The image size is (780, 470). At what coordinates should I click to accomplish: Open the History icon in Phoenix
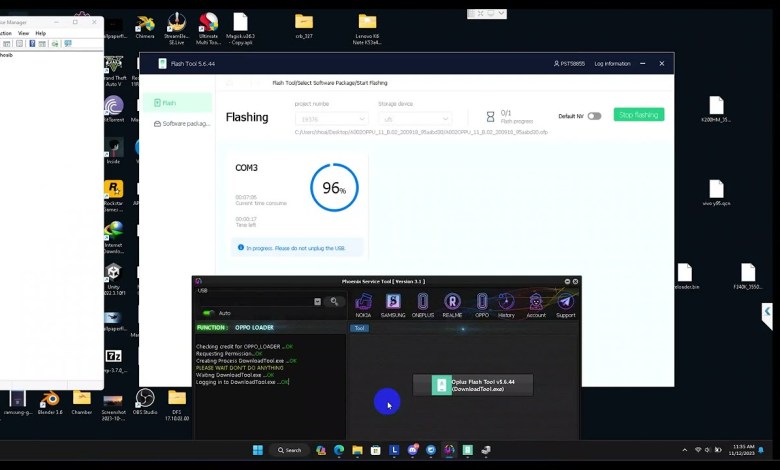(507, 302)
